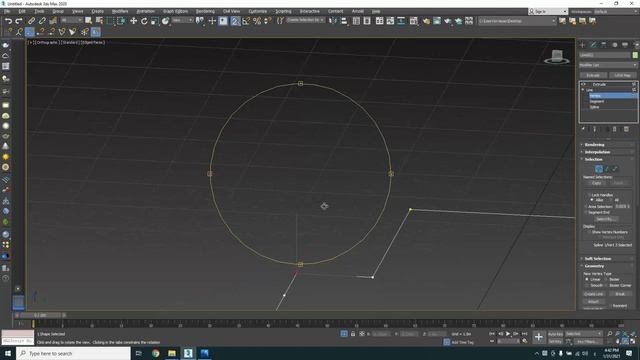The height and width of the screenshot is (360, 640).
Task: Open the Edit menu
Action: coord(22,11)
